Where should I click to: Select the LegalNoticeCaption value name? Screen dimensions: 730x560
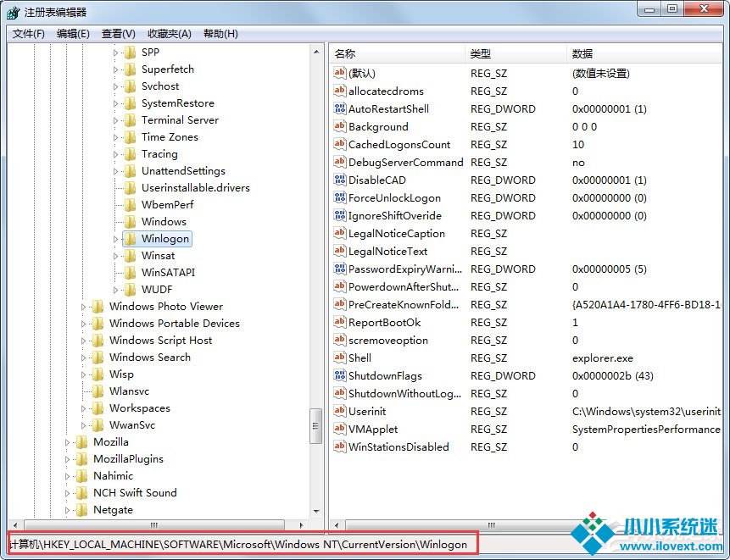coord(397,234)
